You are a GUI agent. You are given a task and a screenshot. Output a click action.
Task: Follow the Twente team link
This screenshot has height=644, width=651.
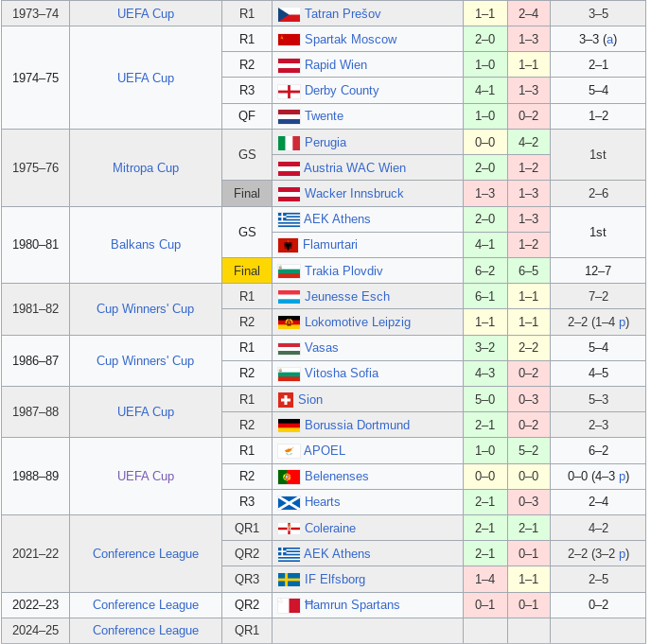[324, 115]
